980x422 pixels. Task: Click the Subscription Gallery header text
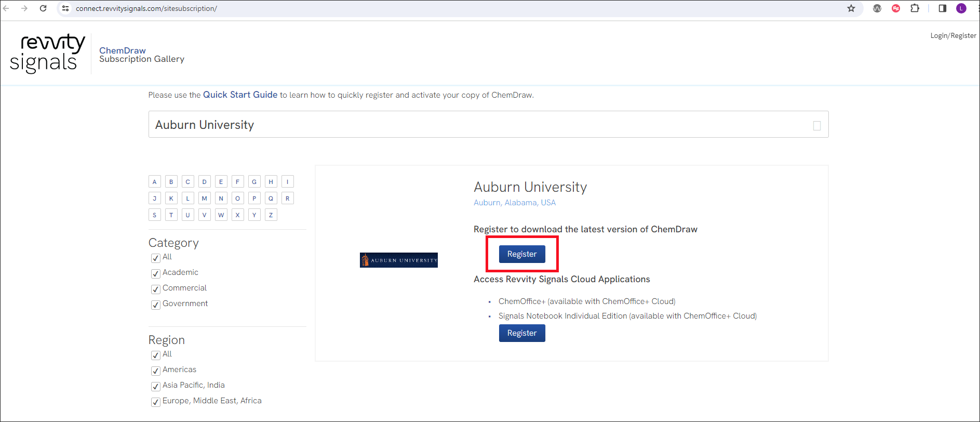[142, 59]
